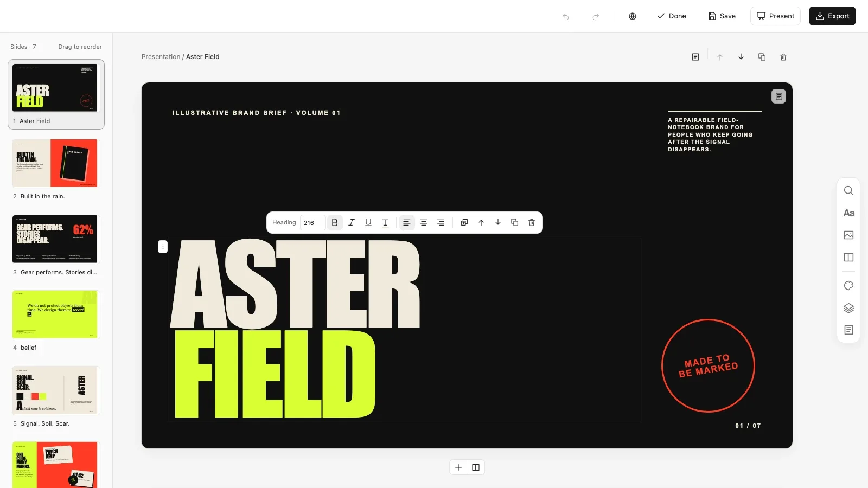The image size is (868, 488).
Task: Duplicate the selected text element
Action: [x=515, y=223]
